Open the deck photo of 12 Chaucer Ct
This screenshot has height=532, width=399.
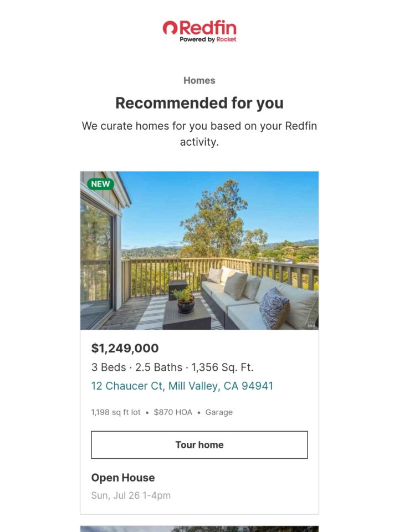199,250
